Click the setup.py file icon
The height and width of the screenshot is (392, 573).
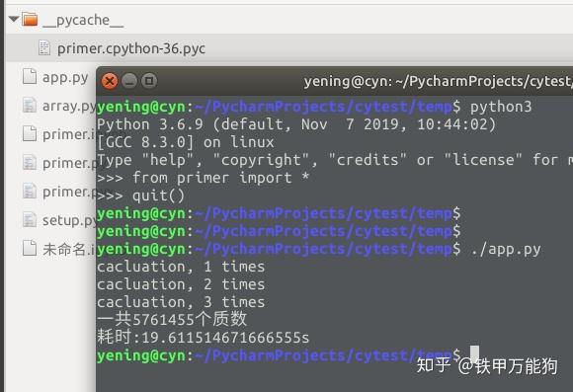30,220
